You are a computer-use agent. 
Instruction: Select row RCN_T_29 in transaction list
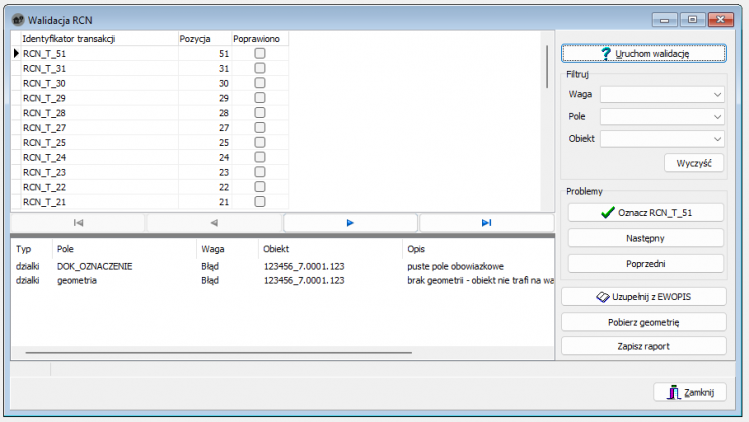pos(150,98)
